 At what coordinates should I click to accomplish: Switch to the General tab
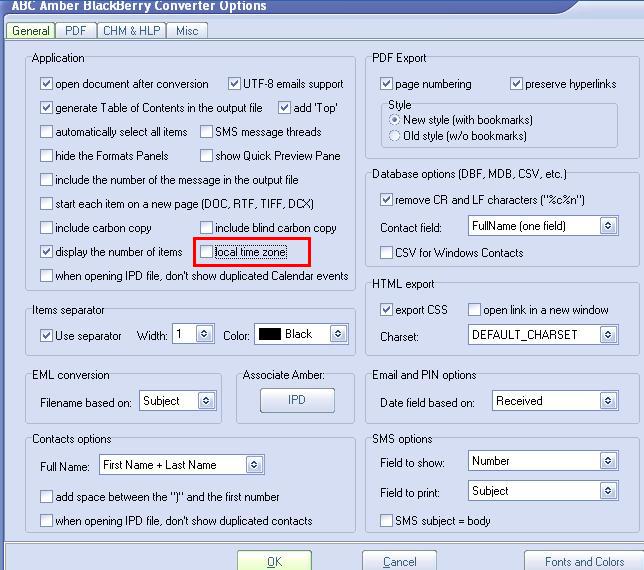31,31
